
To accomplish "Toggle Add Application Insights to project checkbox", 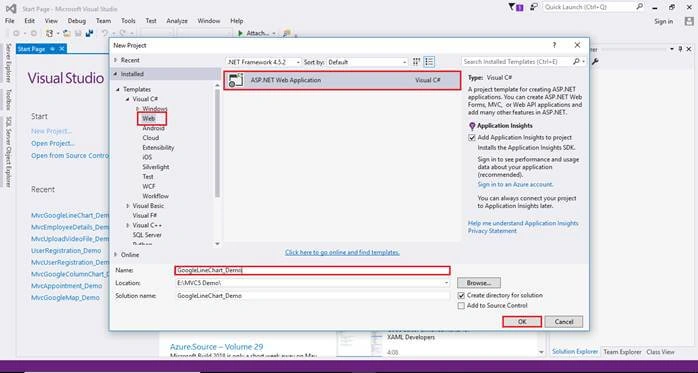I will pyautogui.click(x=472, y=138).
